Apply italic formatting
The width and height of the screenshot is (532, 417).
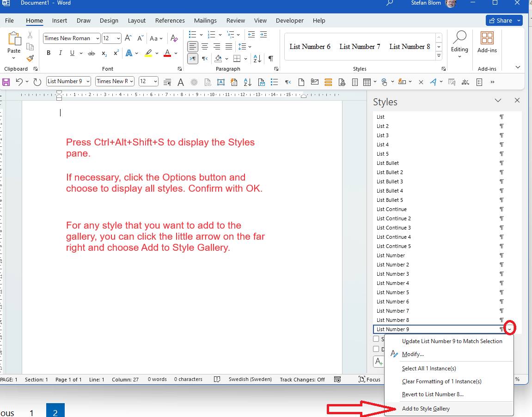pos(60,53)
